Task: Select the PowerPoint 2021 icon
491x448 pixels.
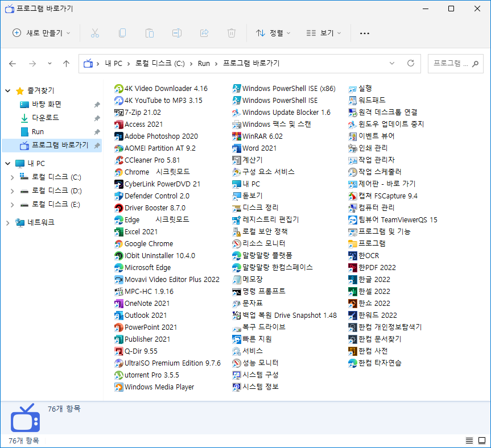Action: point(119,327)
